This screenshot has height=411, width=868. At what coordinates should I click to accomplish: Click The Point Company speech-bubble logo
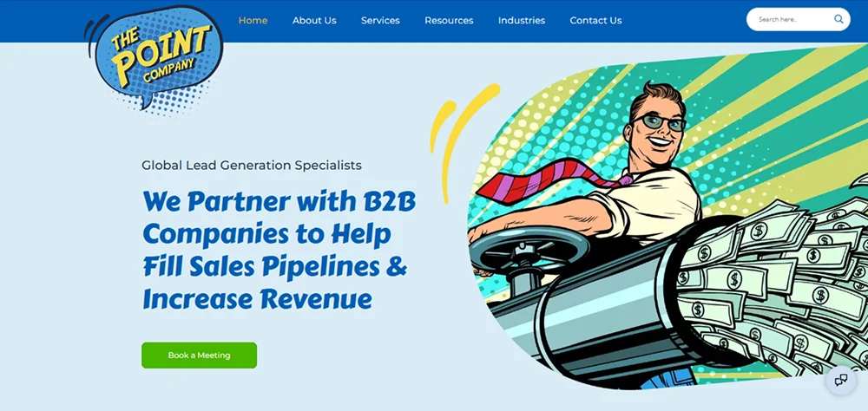[154, 57]
